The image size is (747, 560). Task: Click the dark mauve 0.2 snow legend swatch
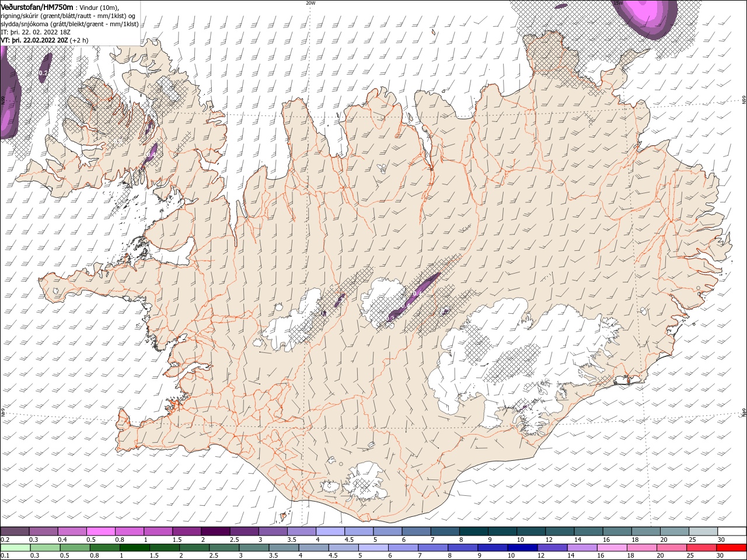click(x=15, y=531)
